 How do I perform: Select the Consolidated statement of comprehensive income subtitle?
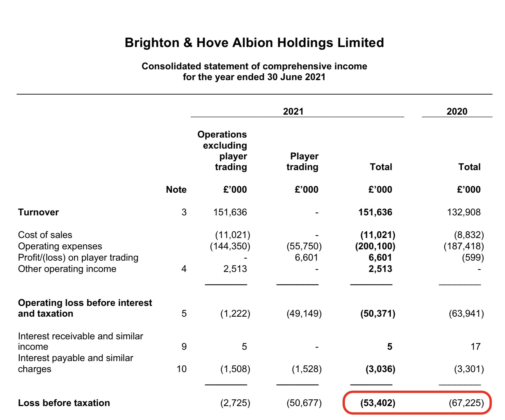254,66
